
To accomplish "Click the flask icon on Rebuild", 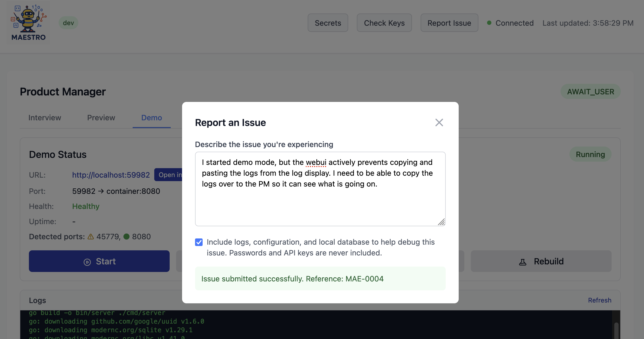I will pyautogui.click(x=523, y=262).
